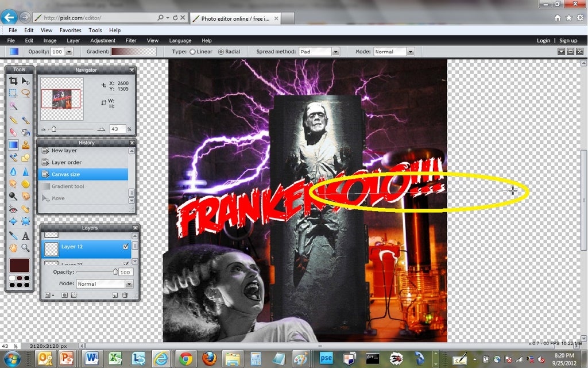Image resolution: width=588 pixels, height=368 pixels.
Task: Choose the Radial gradient type
Action: click(221, 52)
